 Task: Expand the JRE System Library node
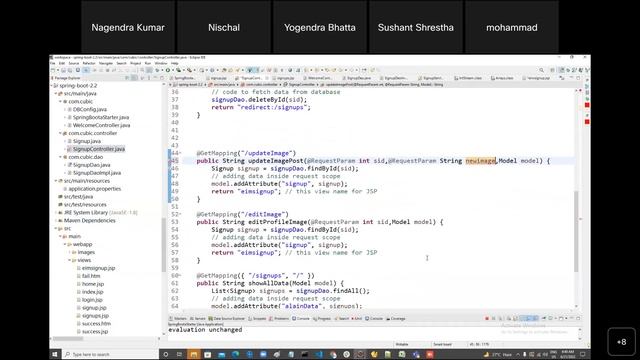pyautogui.click(x=56, y=213)
